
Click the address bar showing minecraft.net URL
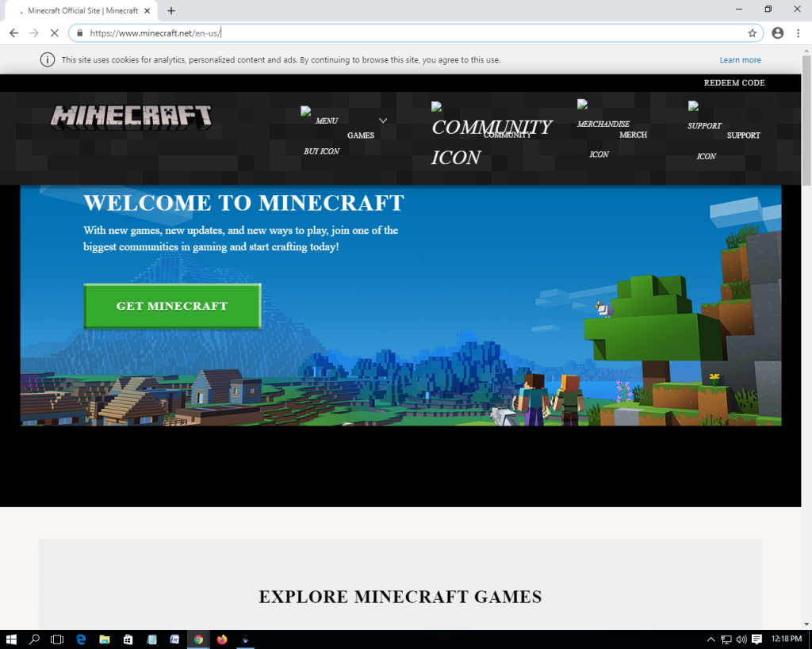click(x=414, y=33)
